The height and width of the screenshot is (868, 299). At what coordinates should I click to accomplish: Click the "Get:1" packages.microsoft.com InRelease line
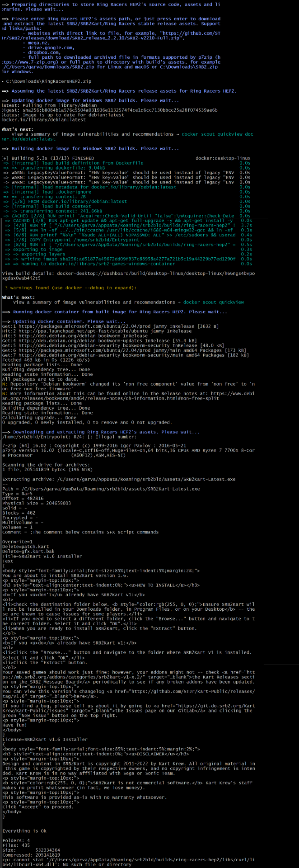point(110,326)
